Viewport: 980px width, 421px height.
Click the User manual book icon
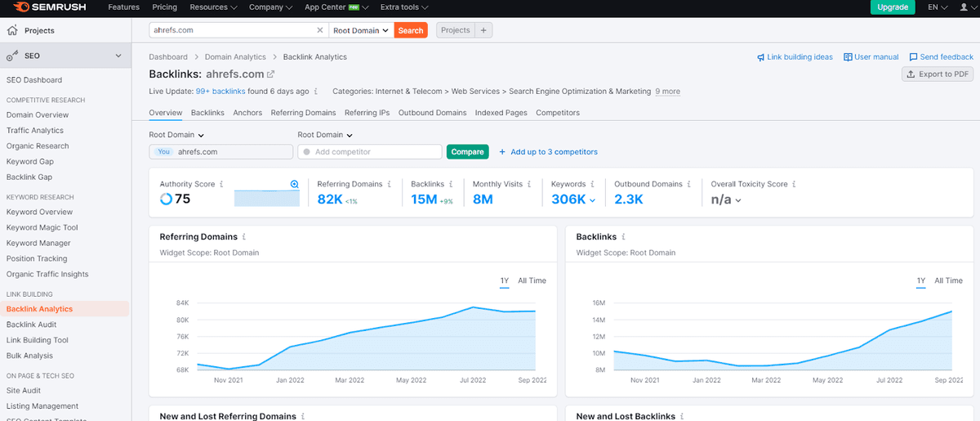pyautogui.click(x=848, y=57)
